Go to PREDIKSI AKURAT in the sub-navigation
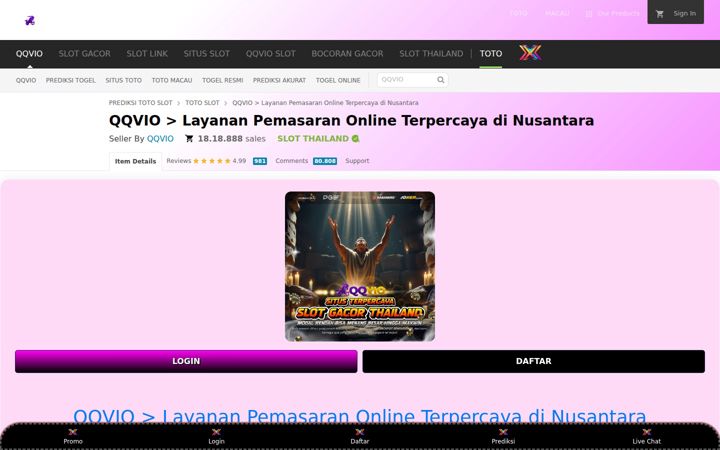The image size is (720, 450). [x=279, y=80]
